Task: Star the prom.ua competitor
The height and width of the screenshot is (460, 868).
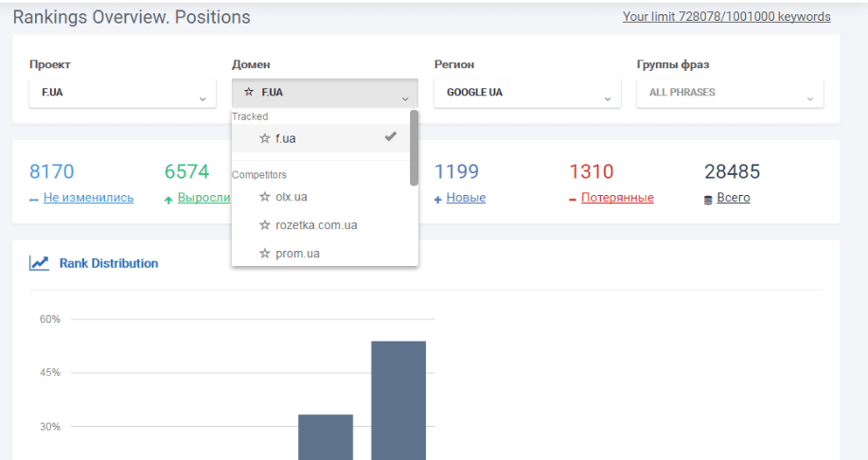Action: [x=265, y=254]
